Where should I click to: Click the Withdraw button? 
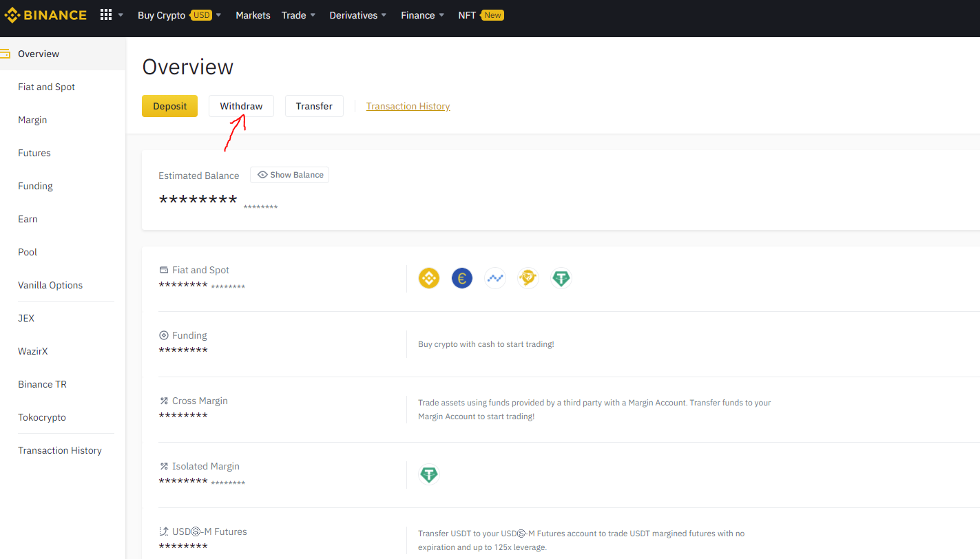coord(241,106)
